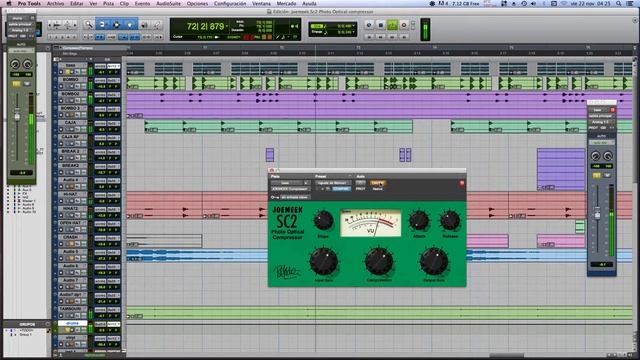The image size is (640, 360).
Task: Select the Selector tool
Action: tap(116, 25)
